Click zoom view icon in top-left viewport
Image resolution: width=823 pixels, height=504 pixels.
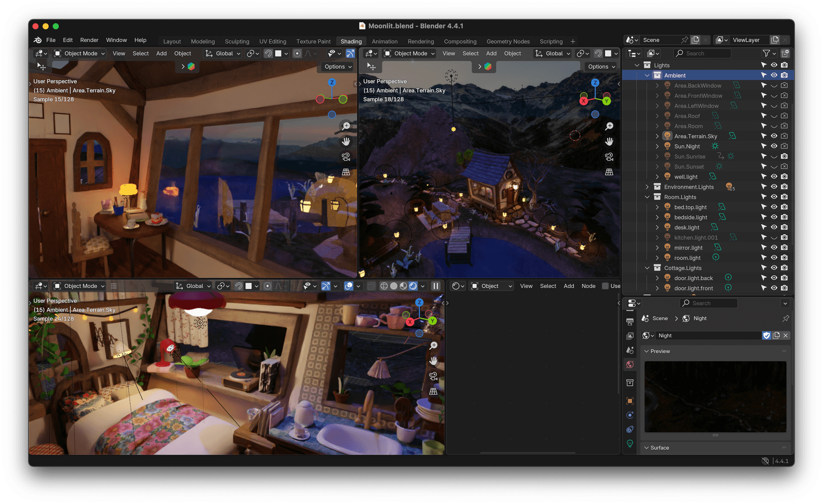click(346, 126)
